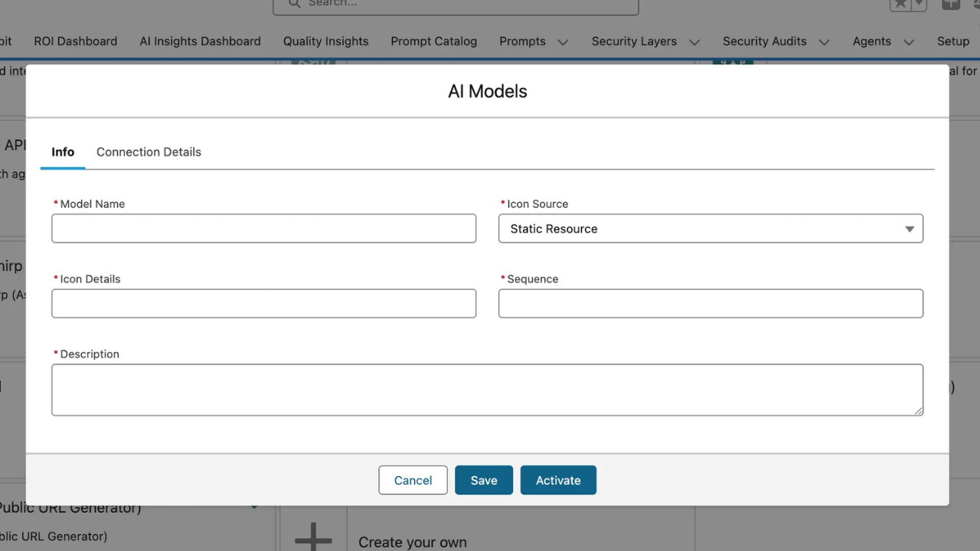Expand the Prompts menu chevron
Viewport: 980px width, 551px height.
[563, 42]
